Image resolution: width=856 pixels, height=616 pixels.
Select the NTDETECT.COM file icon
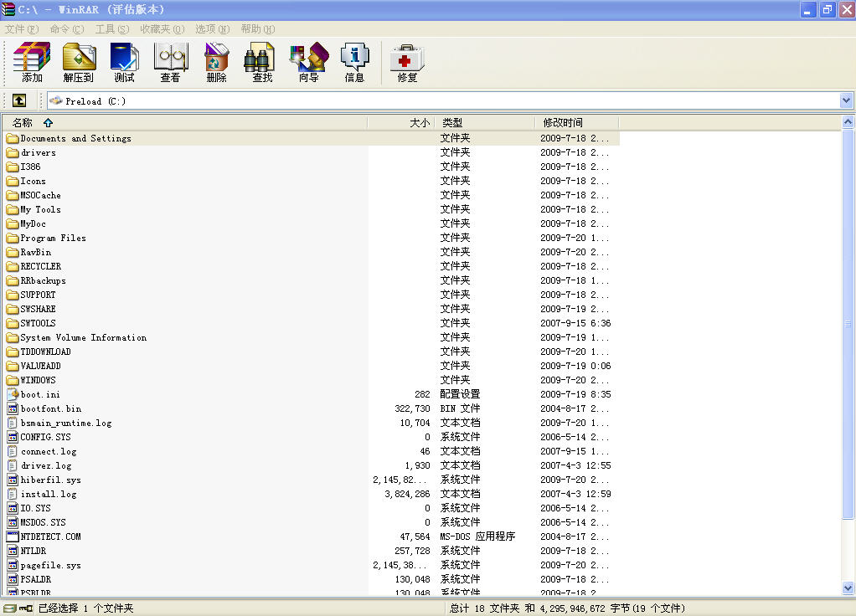tap(13, 536)
